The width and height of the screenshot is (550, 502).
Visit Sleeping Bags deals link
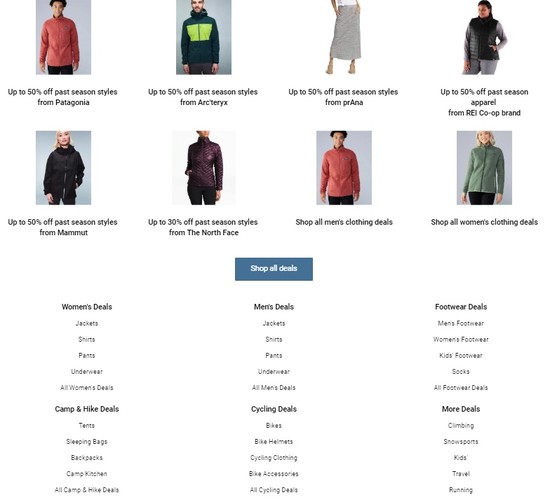[x=87, y=442]
